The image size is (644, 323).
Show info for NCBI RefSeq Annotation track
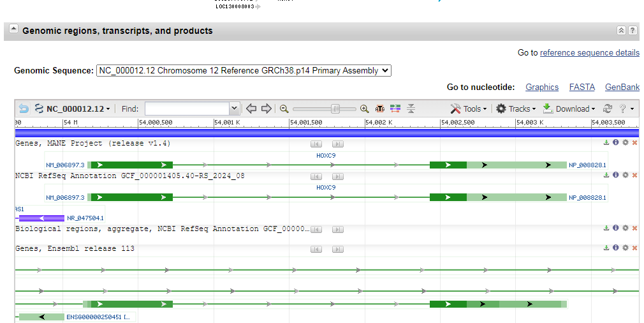pyautogui.click(x=616, y=175)
